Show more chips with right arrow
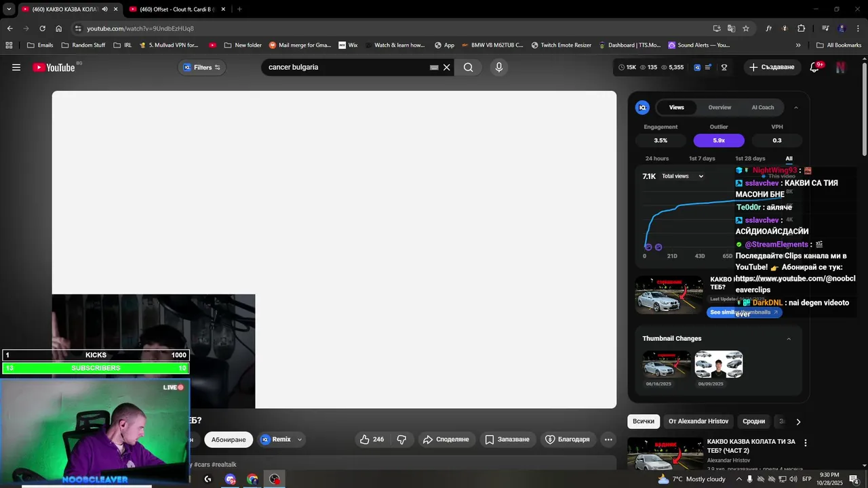This screenshot has width=868, height=488. 798,422
